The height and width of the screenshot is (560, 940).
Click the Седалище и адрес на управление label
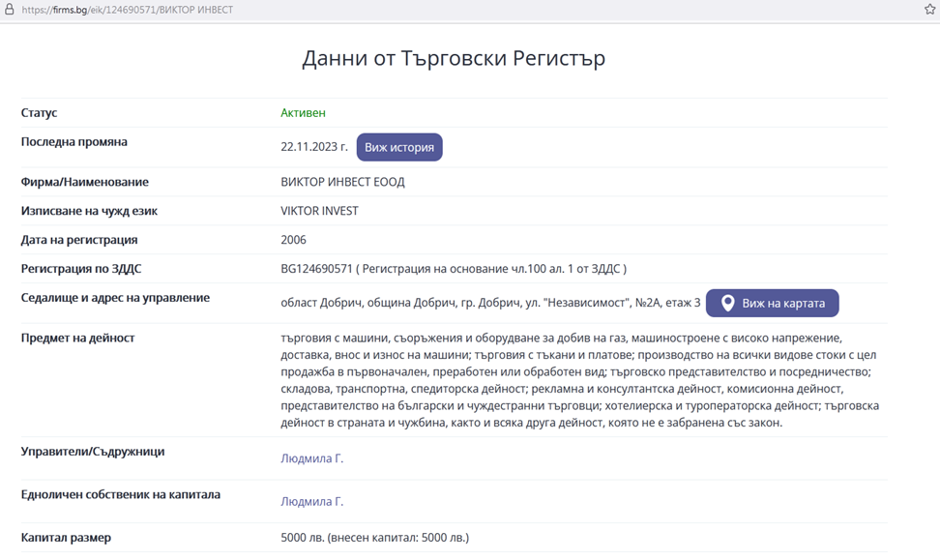coord(115,297)
